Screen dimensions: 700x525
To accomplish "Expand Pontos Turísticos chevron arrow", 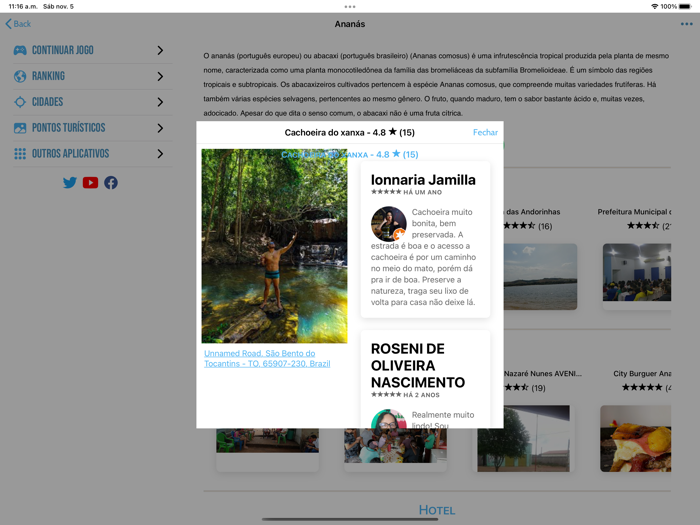I will click(160, 128).
